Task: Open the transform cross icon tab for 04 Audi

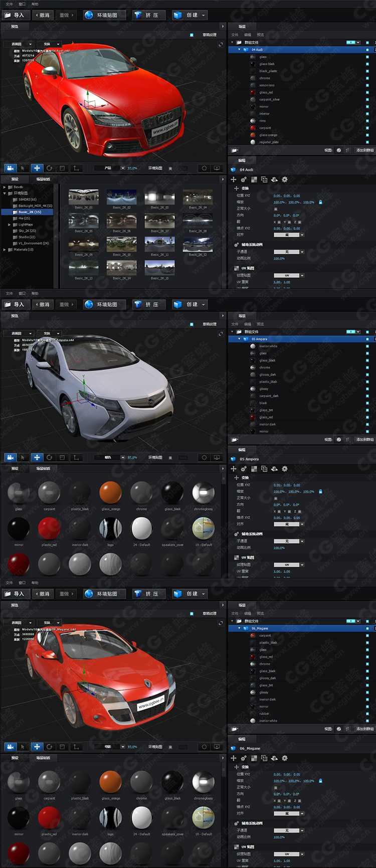Action: click(x=233, y=179)
